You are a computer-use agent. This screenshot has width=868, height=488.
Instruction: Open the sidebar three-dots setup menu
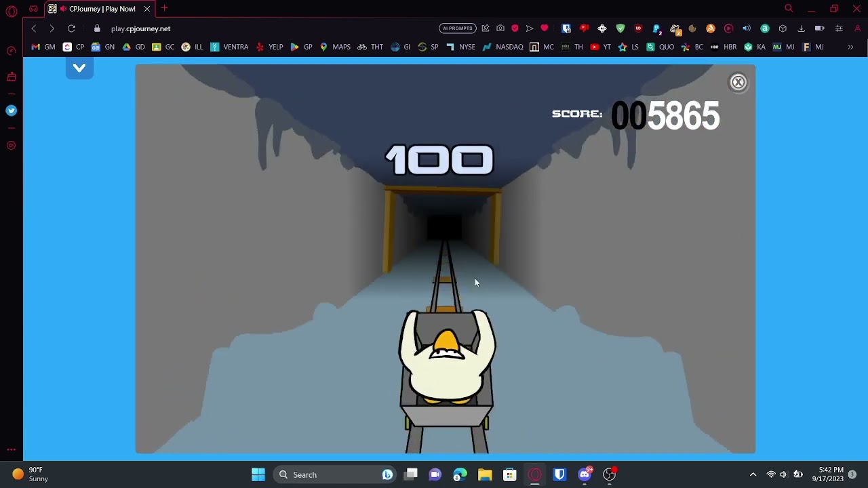(x=11, y=449)
